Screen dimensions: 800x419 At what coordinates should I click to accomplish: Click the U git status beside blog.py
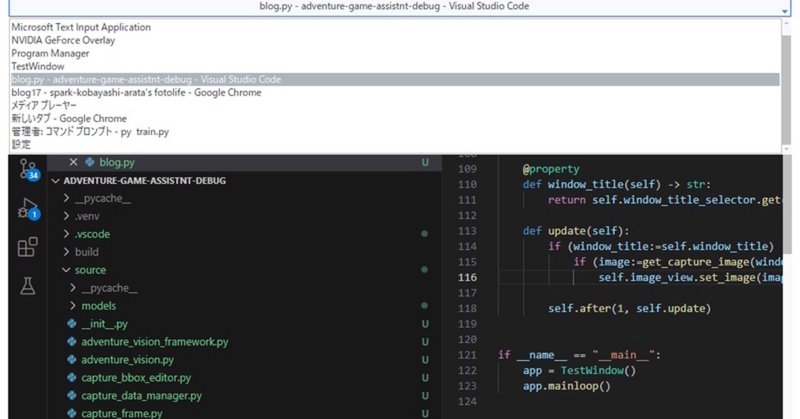[424, 162]
